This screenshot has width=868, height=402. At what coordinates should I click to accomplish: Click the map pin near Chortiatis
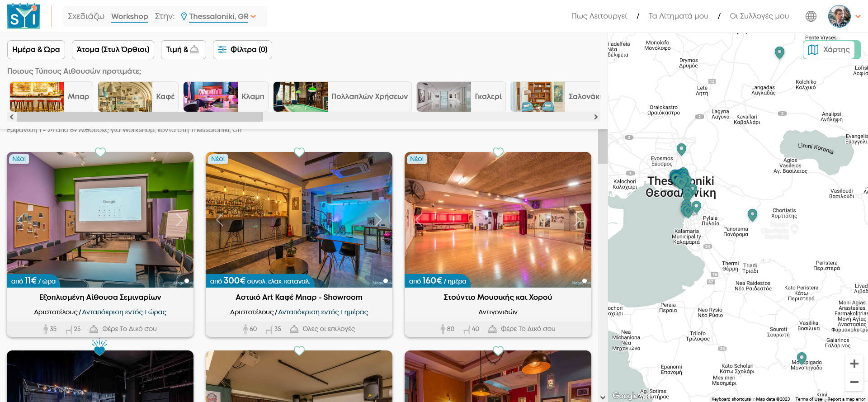(x=752, y=214)
